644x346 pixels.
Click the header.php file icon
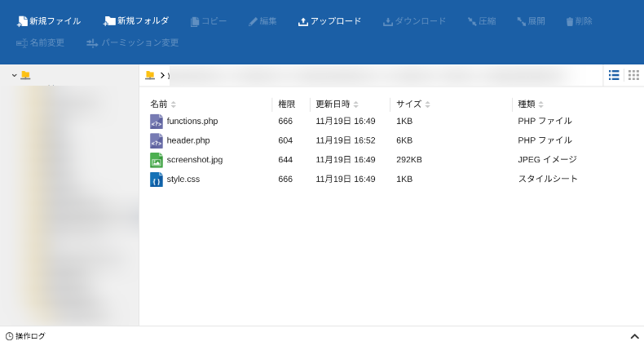pyautogui.click(x=157, y=141)
